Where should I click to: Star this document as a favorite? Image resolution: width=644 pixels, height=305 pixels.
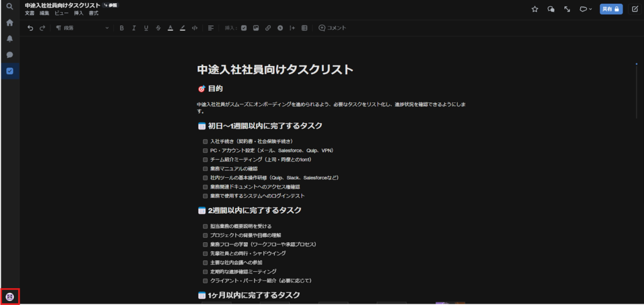[535, 9]
